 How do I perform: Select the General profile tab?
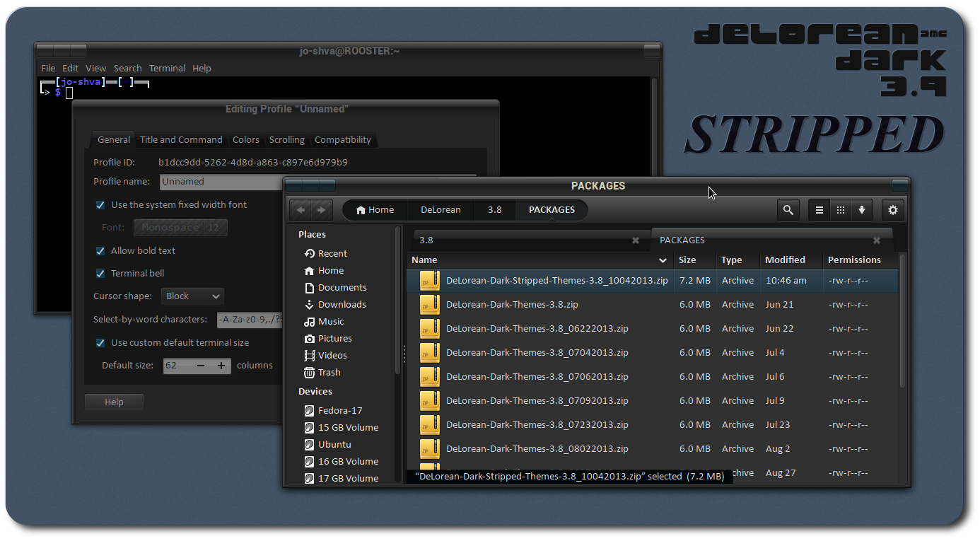coord(114,140)
